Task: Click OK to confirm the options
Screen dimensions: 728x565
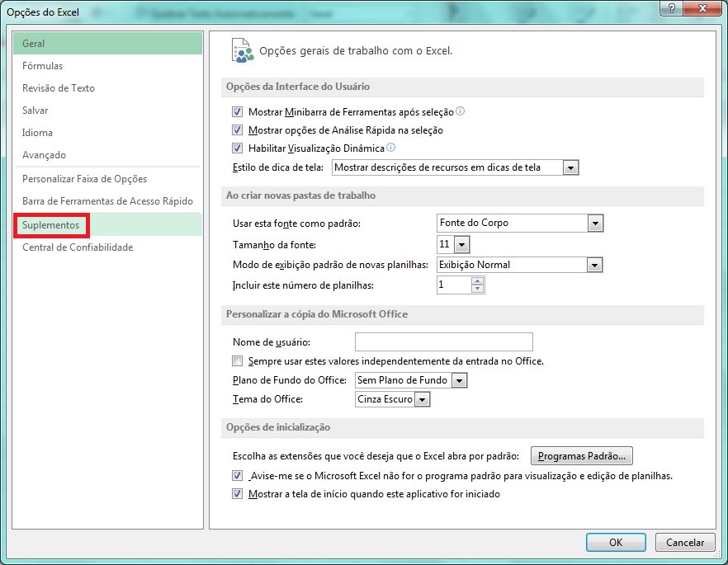Action: [x=616, y=542]
